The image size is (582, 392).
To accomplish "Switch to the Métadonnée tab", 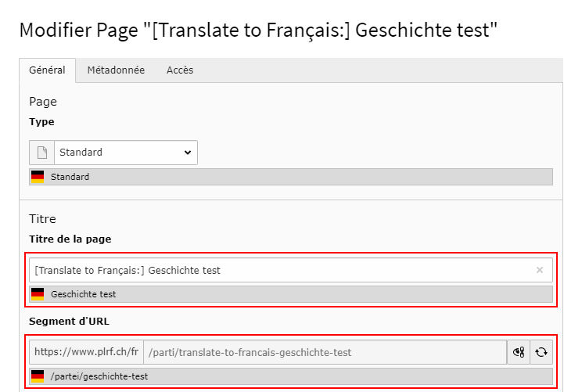I will pyautogui.click(x=116, y=70).
